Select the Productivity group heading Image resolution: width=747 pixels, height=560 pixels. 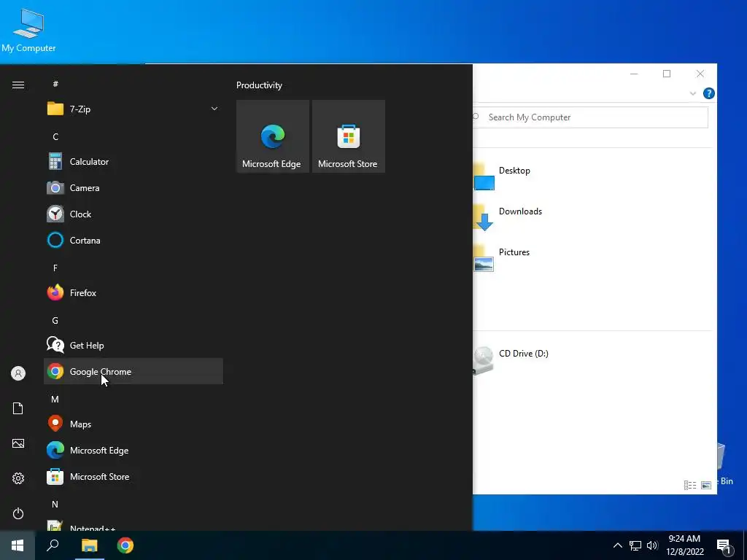[x=259, y=85]
